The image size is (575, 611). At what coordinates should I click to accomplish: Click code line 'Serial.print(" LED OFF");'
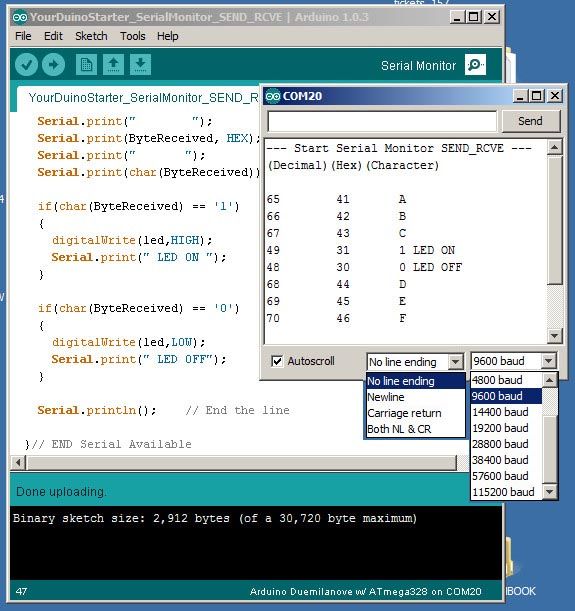[138, 359]
